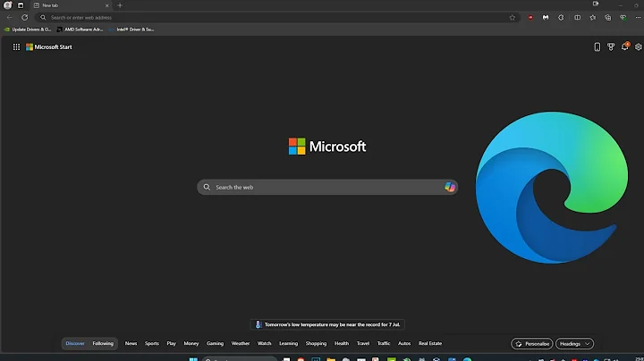Viewport: 644px width, 361px height.
Task: Click the Copilot icon in search box
Action: click(x=450, y=187)
